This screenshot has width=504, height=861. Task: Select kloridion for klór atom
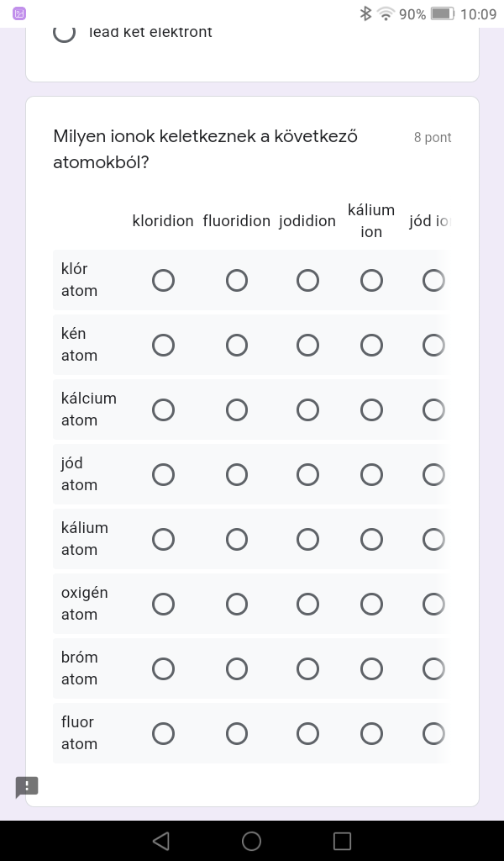click(x=163, y=280)
